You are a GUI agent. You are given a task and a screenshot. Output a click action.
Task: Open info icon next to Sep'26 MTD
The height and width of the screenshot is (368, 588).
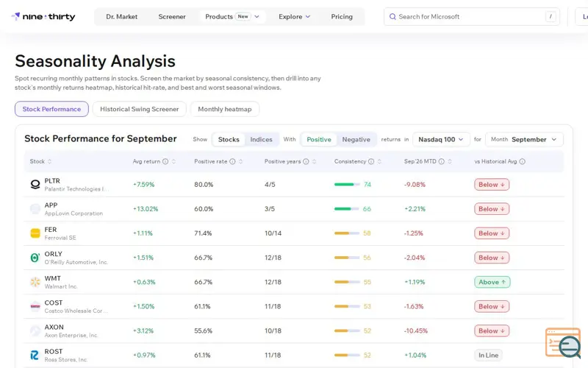[x=442, y=161]
